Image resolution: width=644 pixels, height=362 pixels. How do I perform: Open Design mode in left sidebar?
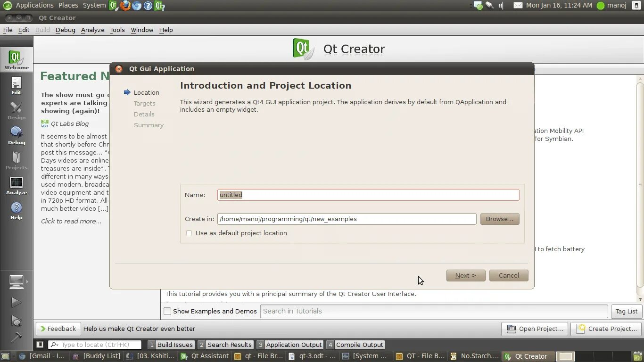(x=17, y=110)
